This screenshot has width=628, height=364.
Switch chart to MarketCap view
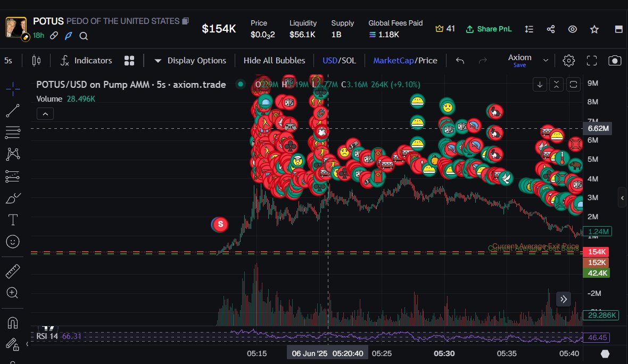(393, 61)
